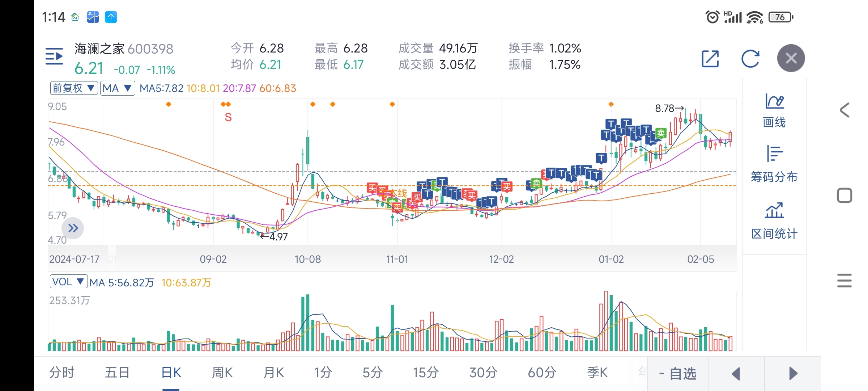
Task: Tap the S signal marker on chart
Action: click(228, 117)
